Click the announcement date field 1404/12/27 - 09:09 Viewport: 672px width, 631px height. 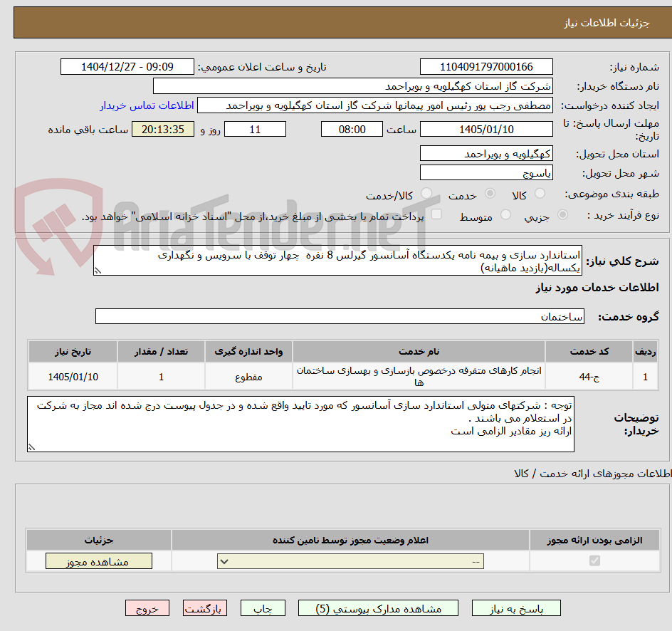(x=127, y=67)
